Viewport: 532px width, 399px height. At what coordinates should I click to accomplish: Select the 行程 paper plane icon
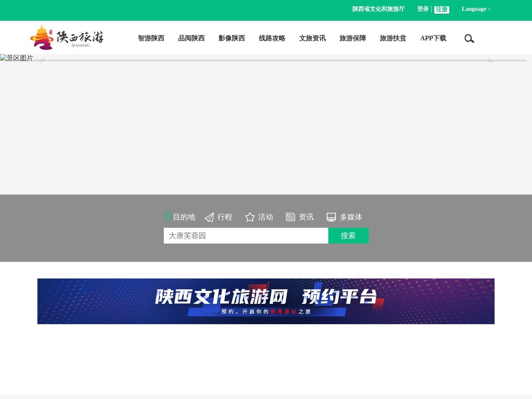point(209,217)
